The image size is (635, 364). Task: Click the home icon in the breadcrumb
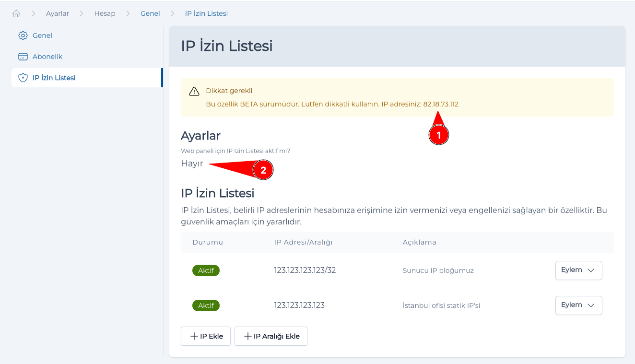16,13
